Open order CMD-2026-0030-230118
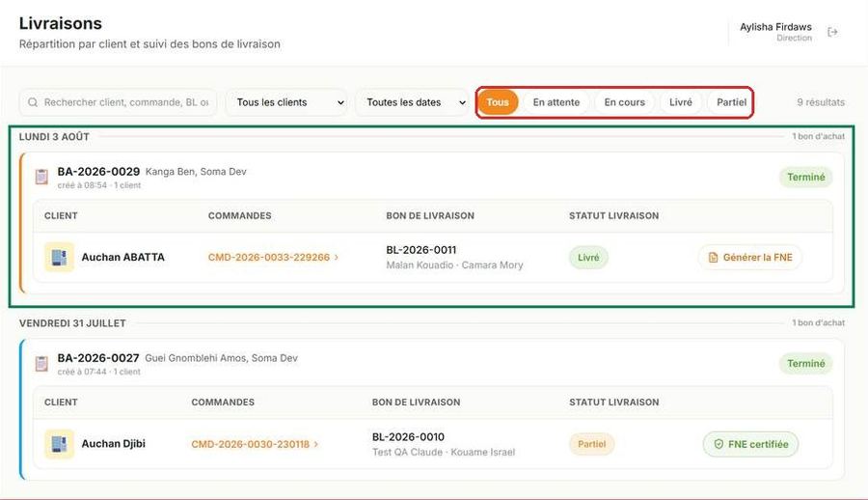The image size is (868, 500). (255, 444)
